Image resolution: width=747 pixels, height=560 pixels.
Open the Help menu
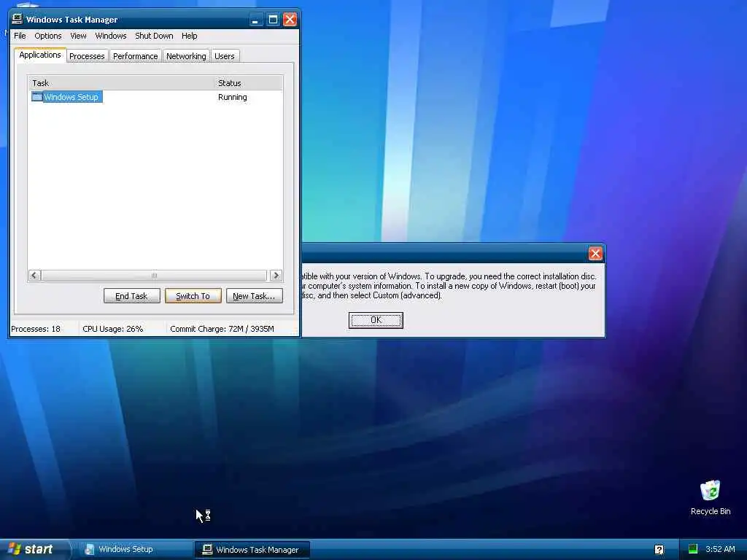189,36
